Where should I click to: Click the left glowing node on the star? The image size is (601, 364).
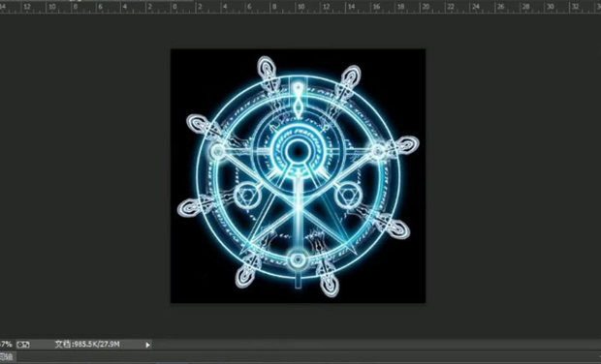coord(218,151)
